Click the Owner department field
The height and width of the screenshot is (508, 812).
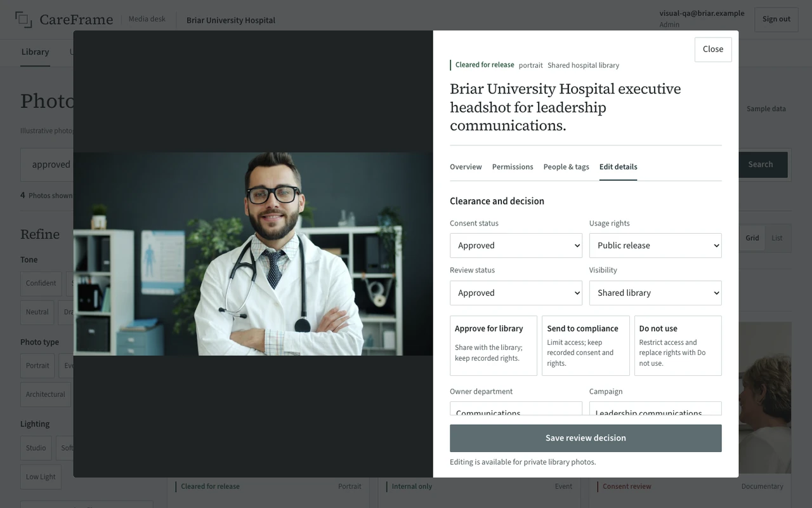(516, 408)
